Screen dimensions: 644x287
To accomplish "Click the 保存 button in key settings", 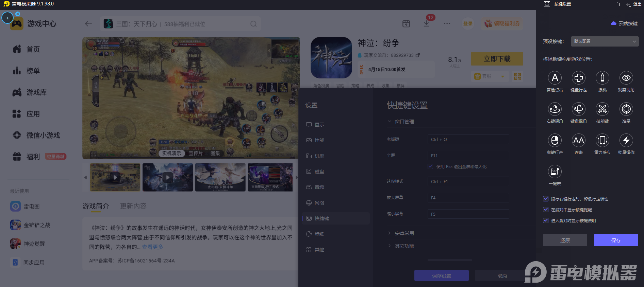I will (616, 240).
